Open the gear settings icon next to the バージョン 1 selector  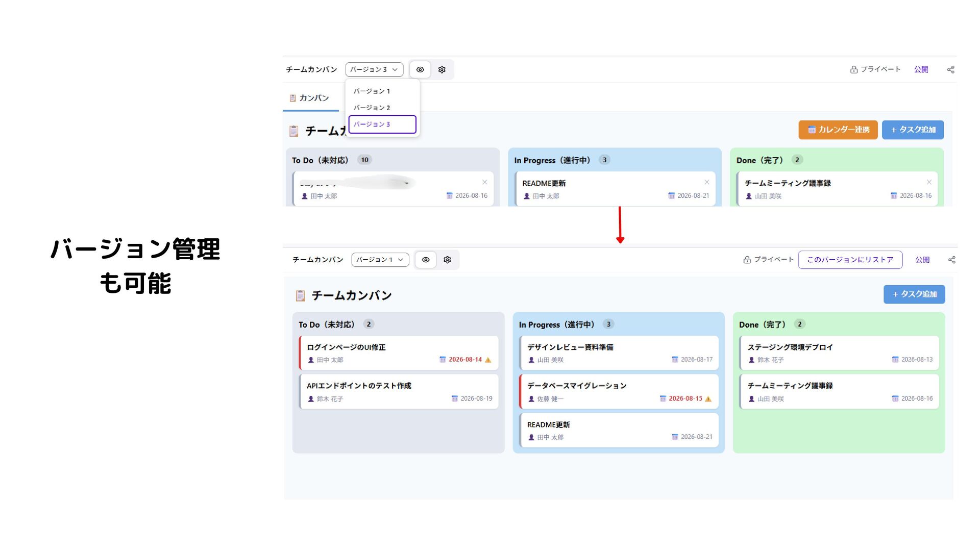[x=448, y=260]
